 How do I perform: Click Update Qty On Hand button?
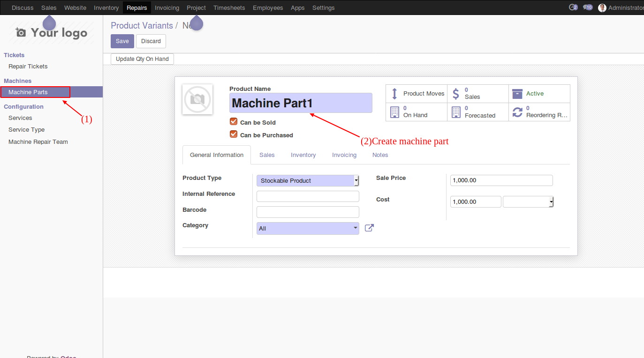[142, 59]
